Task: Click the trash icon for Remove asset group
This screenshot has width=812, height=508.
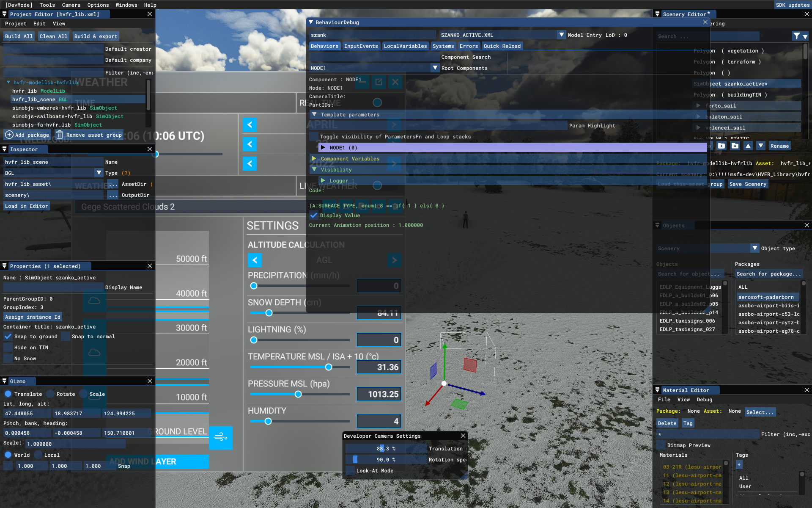Action: (60, 135)
